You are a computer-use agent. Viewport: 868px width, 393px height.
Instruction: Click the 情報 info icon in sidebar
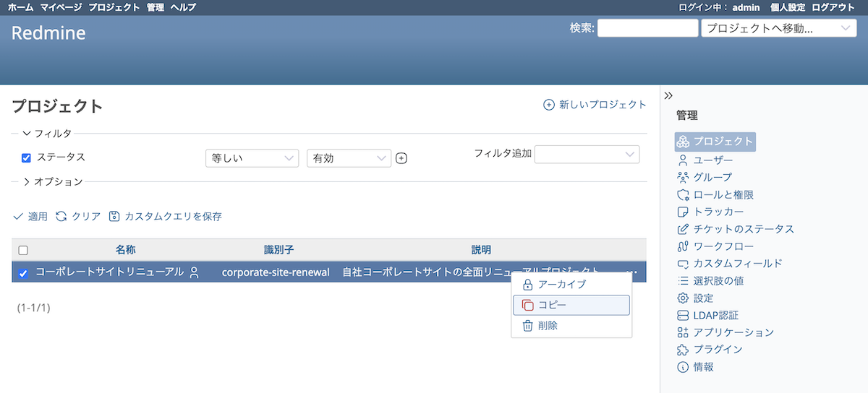click(x=682, y=367)
